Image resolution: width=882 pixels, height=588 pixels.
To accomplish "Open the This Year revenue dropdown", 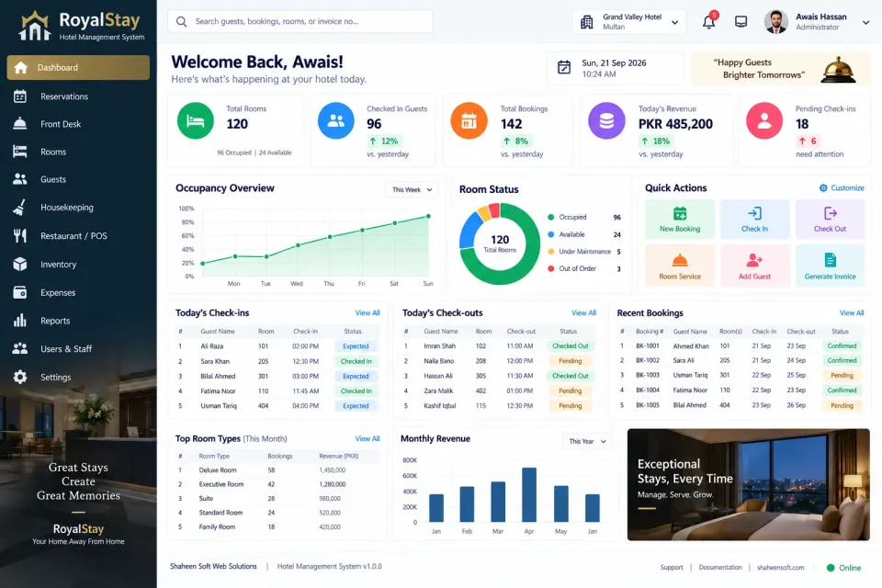I will [x=587, y=441].
